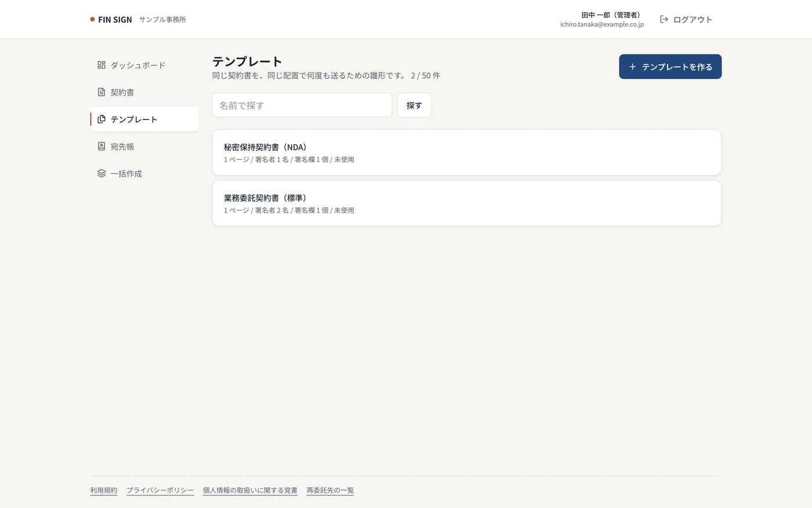Click the 署名者 2 名 details line
Screen dimensions: 812x508
[x=289, y=210]
